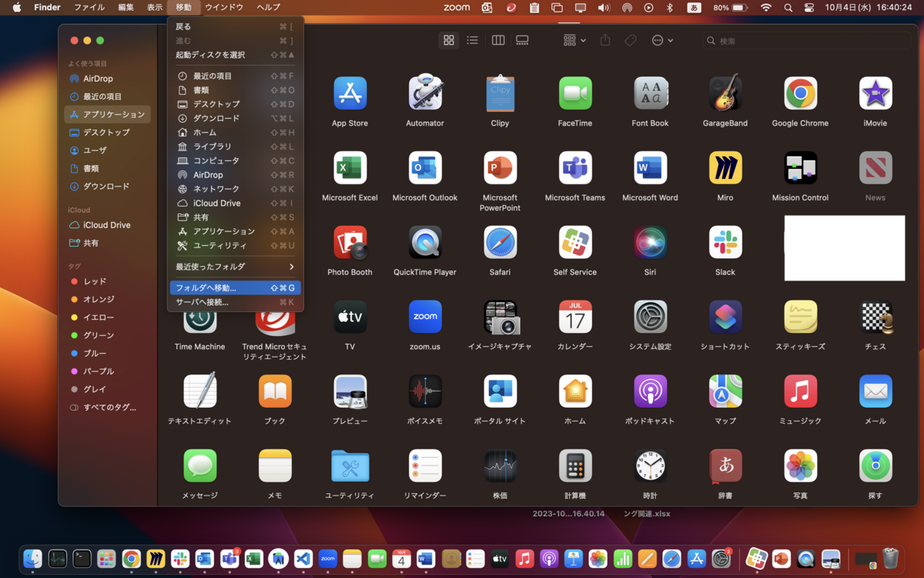The width and height of the screenshot is (924, 578).
Task: Select QuickTime Player in Applications
Action: 425,243
